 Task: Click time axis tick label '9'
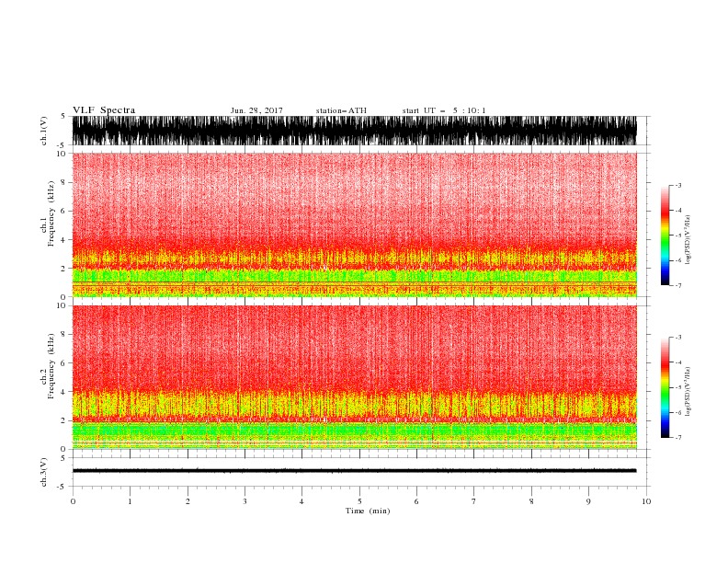click(588, 501)
